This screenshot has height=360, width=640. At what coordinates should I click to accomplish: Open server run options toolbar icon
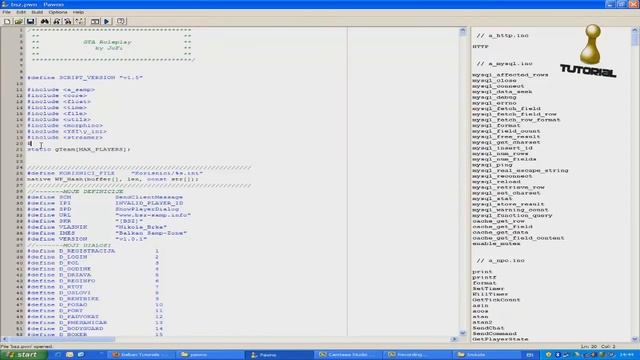(x=121, y=21)
